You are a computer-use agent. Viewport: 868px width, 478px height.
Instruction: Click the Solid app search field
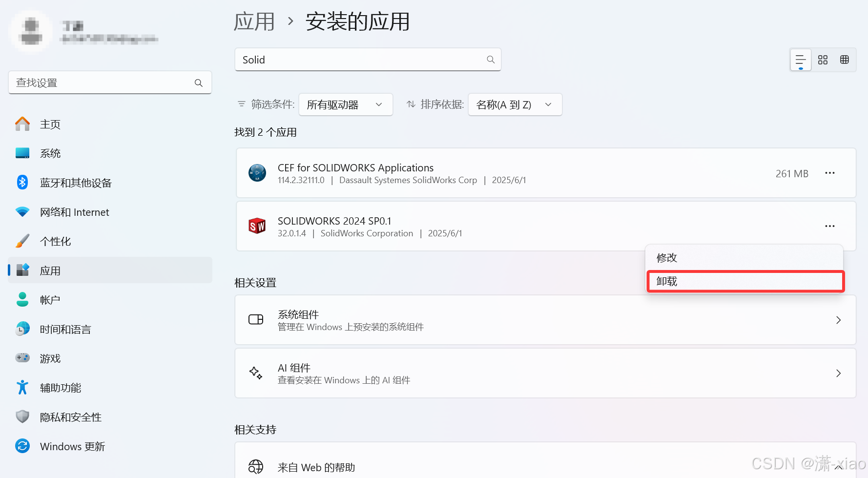tap(368, 60)
